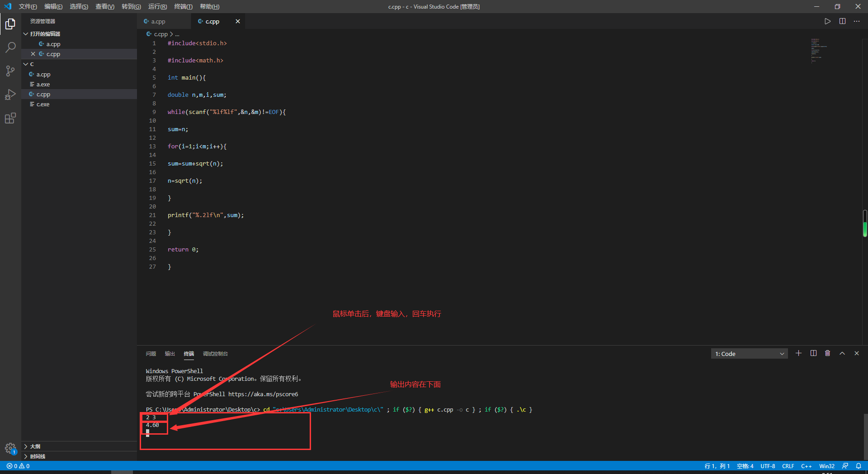Open the Extensions view
Image resolution: width=868 pixels, height=474 pixels.
10,118
